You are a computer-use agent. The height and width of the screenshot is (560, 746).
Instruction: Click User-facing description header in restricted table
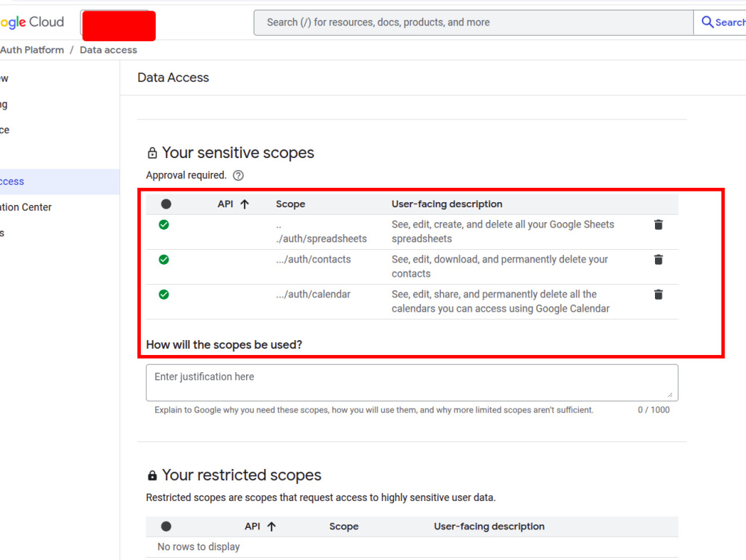tap(489, 526)
